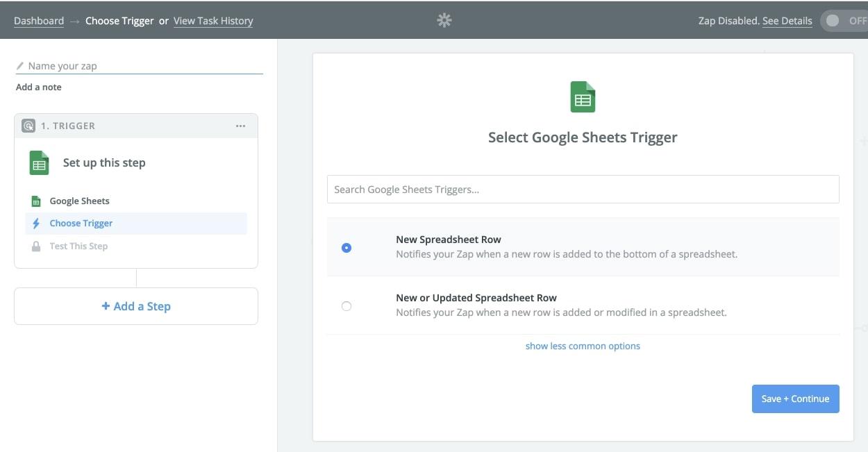Click show less common options
The height and width of the screenshot is (452, 868).
coord(583,346)
